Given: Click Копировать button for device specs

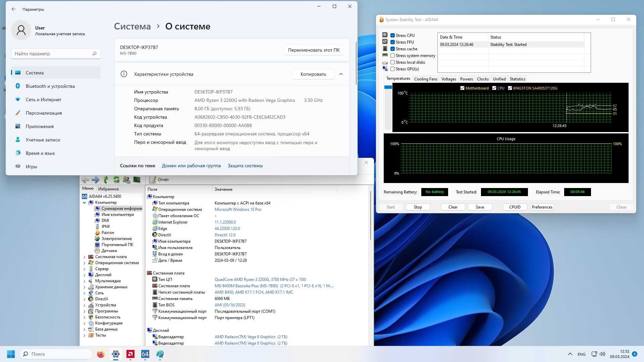Looking at the screenshot, I should click(x=313, y=74).
